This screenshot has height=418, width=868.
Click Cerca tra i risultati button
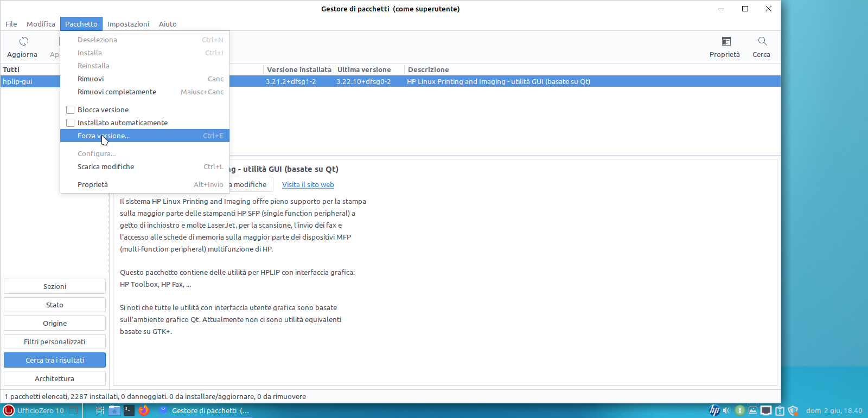click(x=55, y=360)
